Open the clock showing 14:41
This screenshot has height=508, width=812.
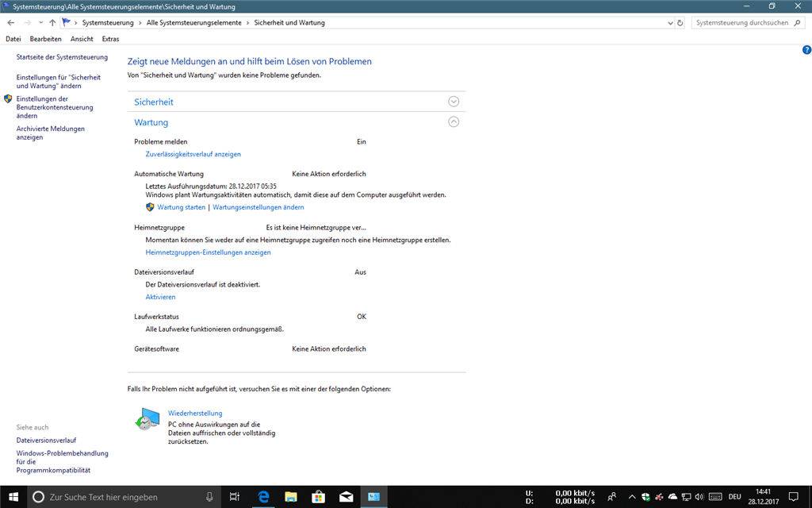(x=764, y=497)
